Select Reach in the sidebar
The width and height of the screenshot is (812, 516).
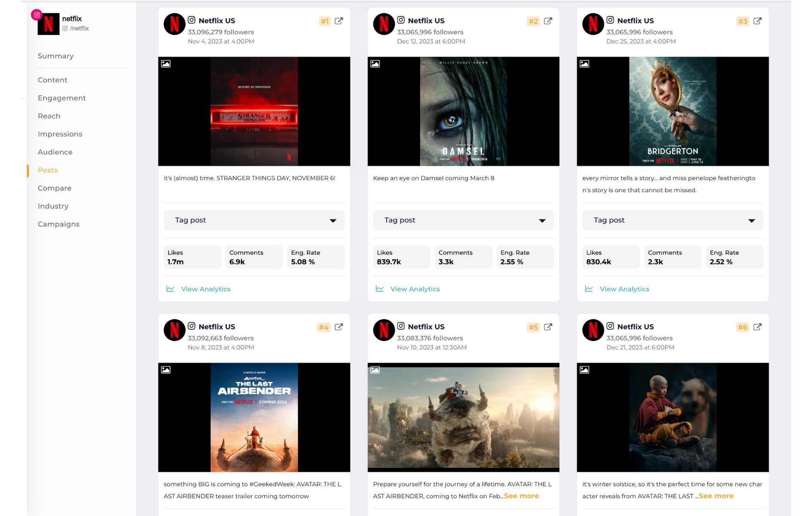click(49, 116)
